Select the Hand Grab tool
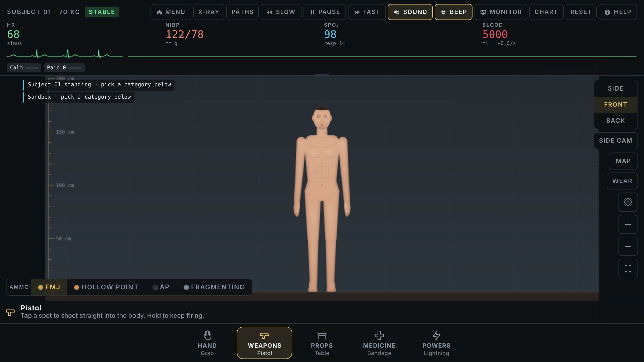 pyautogui.click(x=207, y=343)
